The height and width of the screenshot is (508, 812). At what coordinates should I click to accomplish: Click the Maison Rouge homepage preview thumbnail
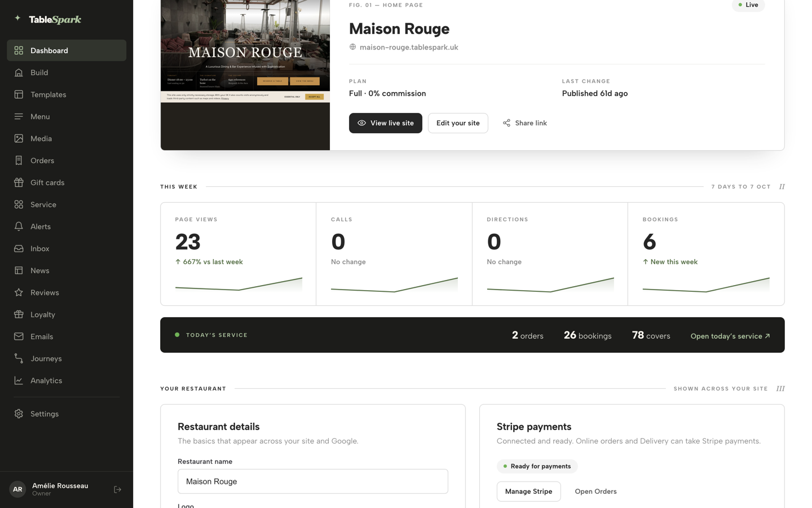pos(245,75)
